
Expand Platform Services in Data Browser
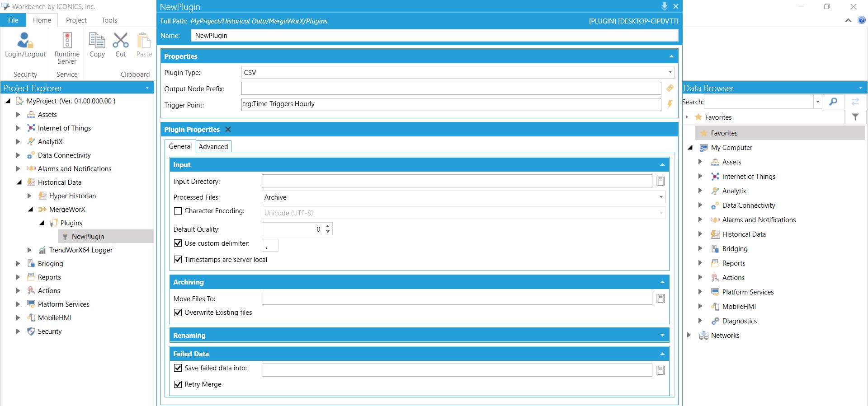point(700,292)
